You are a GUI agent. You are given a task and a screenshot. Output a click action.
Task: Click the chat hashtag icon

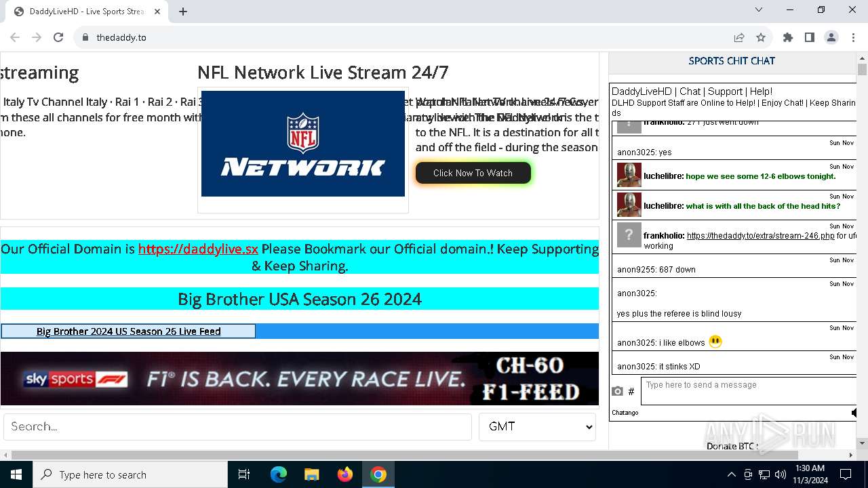click(x=631, y=391)
